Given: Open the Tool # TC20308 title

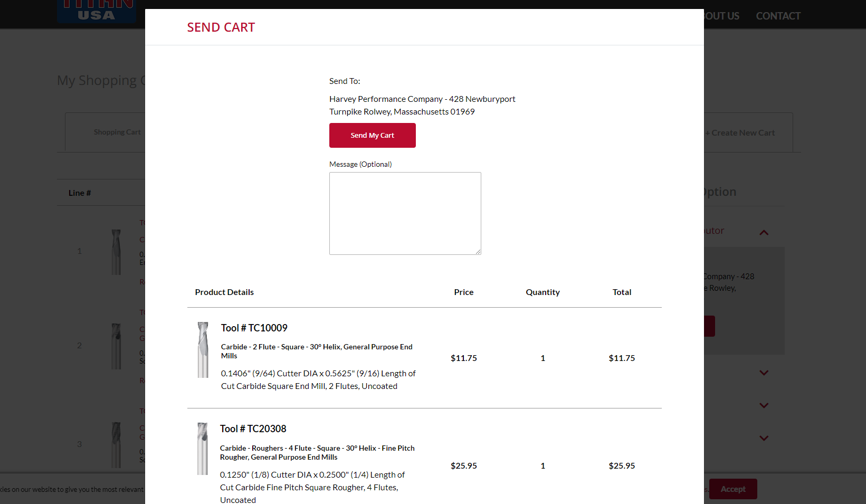Looking at the screenshot, I should point(253,429).
